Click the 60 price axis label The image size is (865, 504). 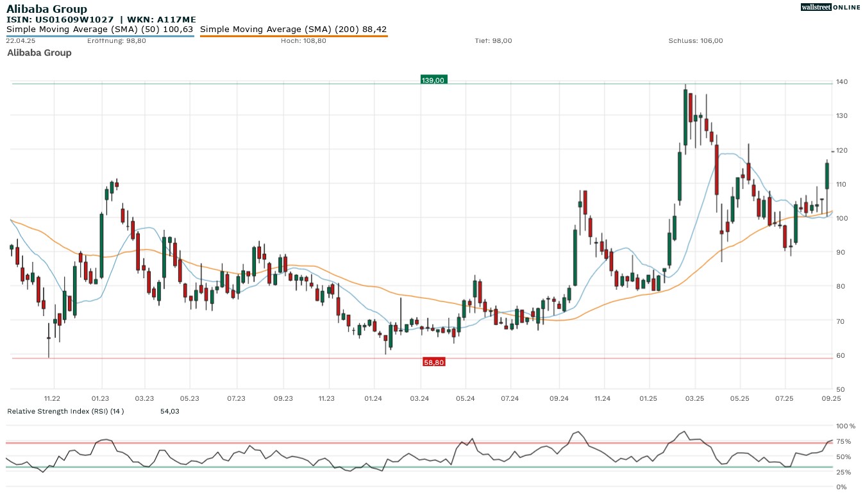pyautogui.click(x=840, y=355)
